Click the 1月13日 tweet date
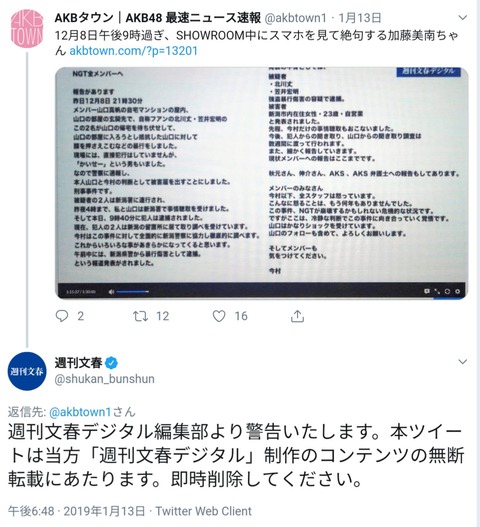The height and width of the screenshot is (527, 480). point(359,17)
